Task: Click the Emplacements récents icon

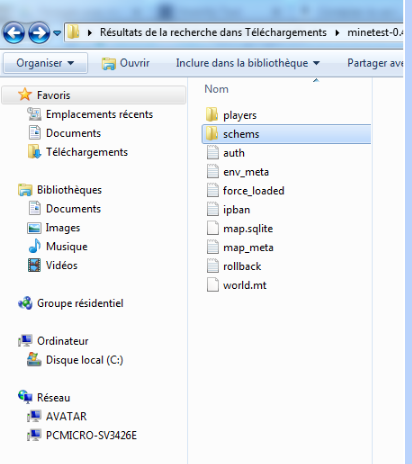Action: coord(34,114)
